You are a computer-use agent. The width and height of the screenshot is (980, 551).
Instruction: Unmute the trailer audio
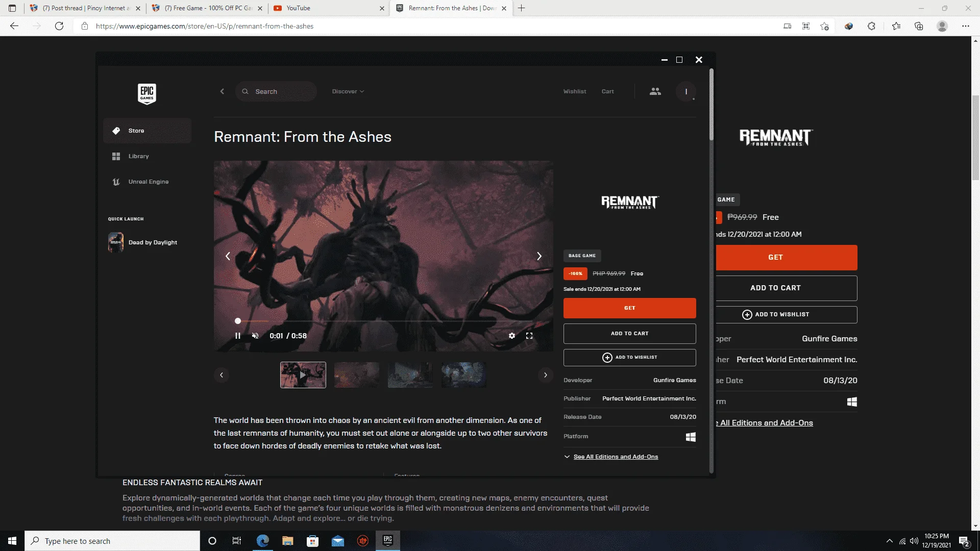(x=255, y=336)
